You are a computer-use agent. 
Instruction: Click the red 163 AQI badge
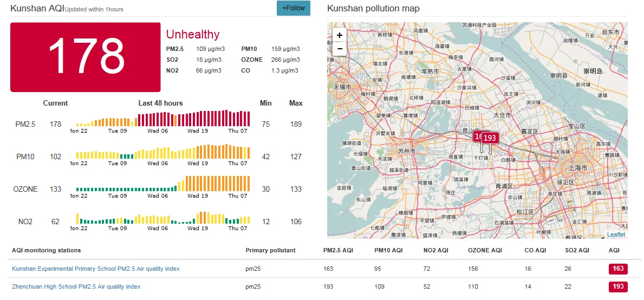tap(618, 269)
